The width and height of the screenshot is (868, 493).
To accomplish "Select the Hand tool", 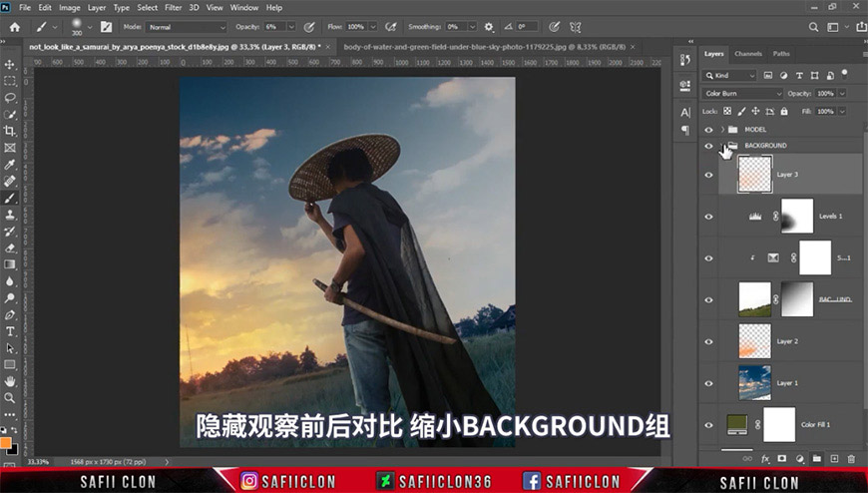I will (10, 381).
